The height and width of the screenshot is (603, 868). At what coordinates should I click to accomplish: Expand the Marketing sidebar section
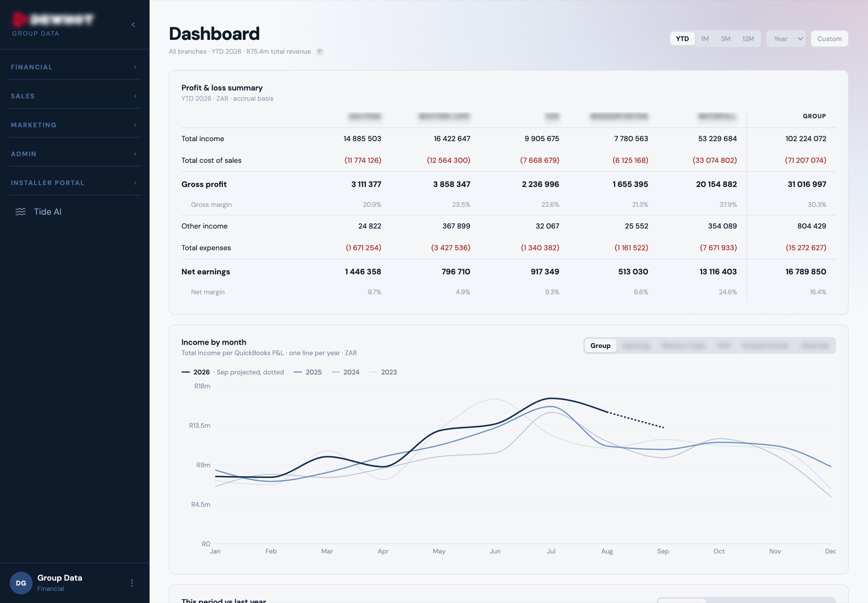(75, 125)
